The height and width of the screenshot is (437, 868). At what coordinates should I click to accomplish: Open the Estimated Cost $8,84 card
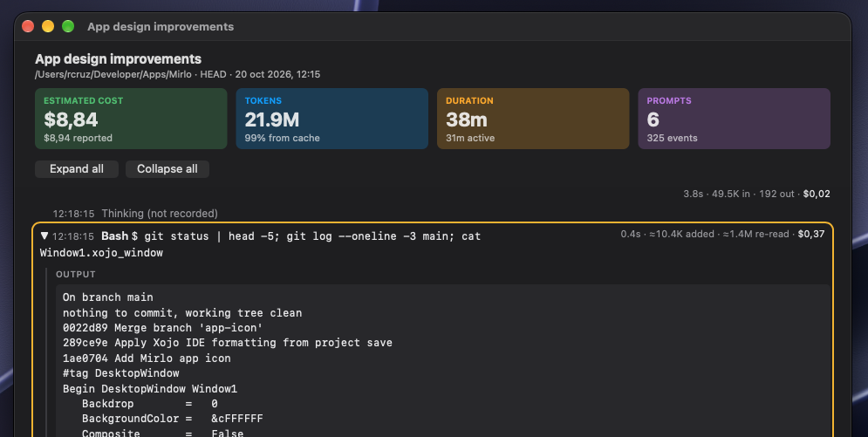pyautogui.click(x=131, y=119)
